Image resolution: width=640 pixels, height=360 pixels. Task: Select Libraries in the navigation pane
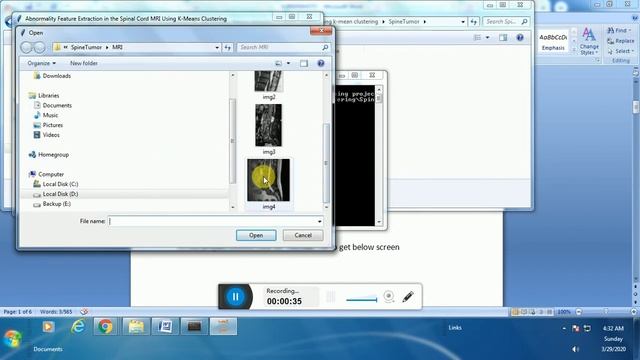click(x=49, y=96)
